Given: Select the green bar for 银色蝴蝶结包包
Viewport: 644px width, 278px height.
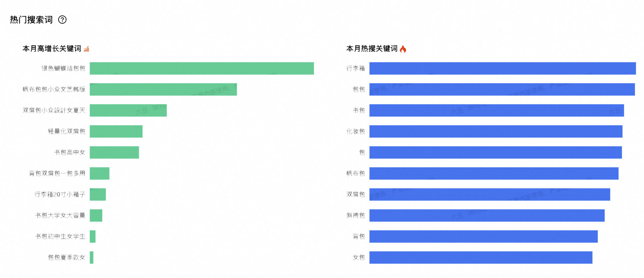Looking at the screenshot, I should pyautogui.click(x=202, y=68).
